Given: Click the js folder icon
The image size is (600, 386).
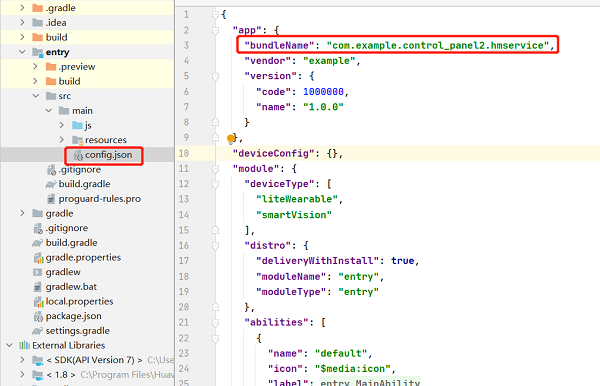Looking at the screenshot, I should click(x=78, y=125).
